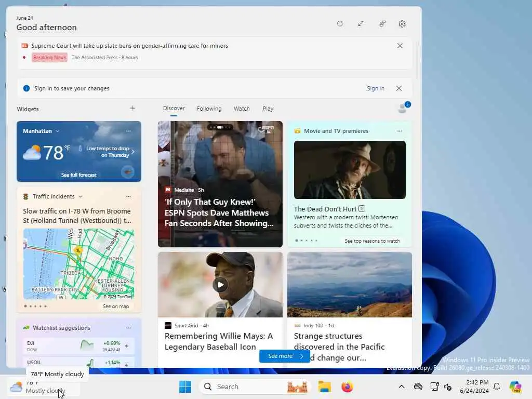Expand the Traffic incidents dropdown
The height and width of the screenshot is (399, 532).
(x=81, y=196)
